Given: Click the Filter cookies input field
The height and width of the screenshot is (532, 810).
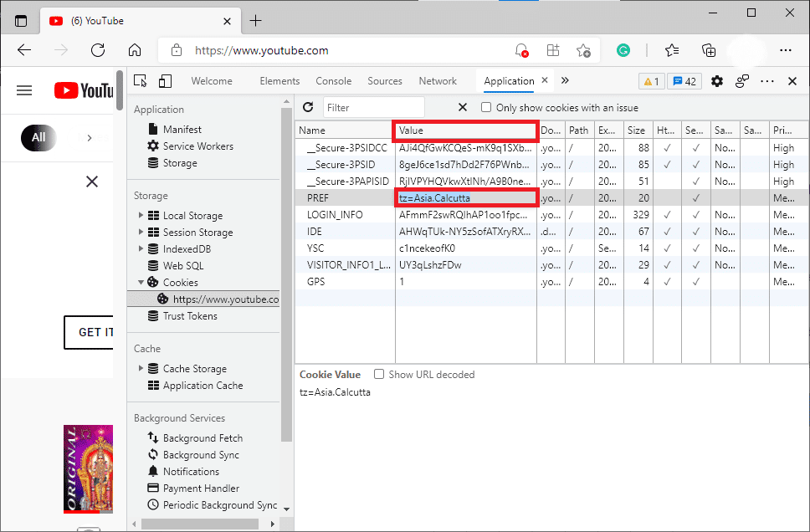Looking at the screenshot, I should click(373, 107).
